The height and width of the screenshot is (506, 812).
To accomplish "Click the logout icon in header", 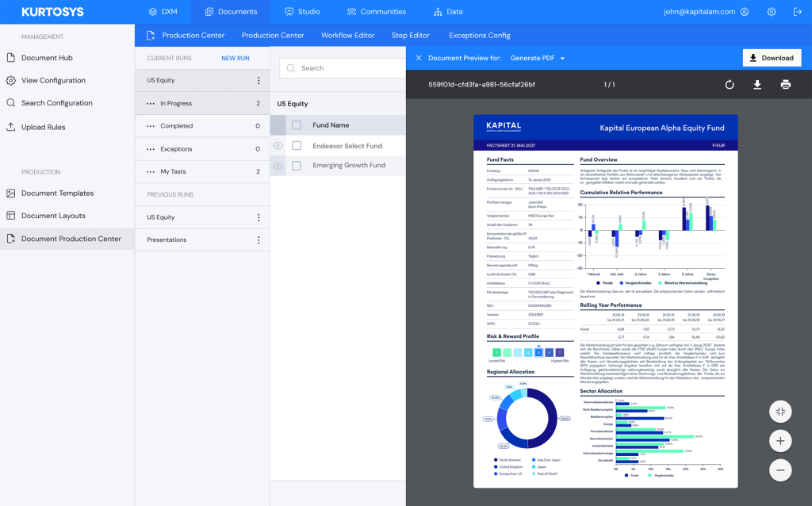I will click(798, 11).
